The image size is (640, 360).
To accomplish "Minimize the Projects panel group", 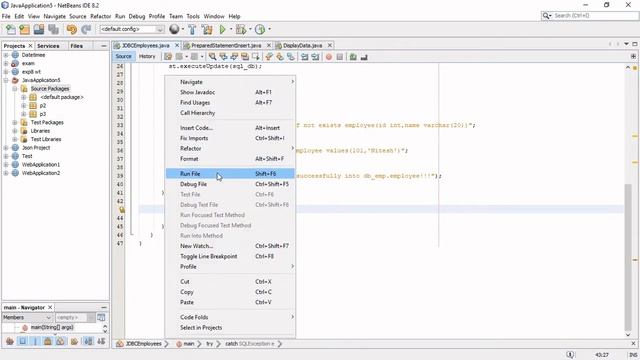I will pyautogui.click(x=104, y=46).
